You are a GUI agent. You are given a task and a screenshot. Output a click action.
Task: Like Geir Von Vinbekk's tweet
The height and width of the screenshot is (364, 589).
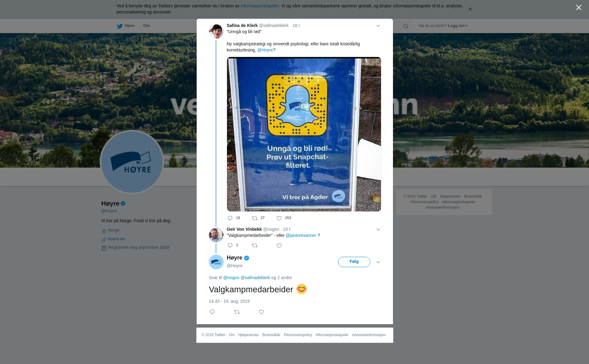[279, 245]
